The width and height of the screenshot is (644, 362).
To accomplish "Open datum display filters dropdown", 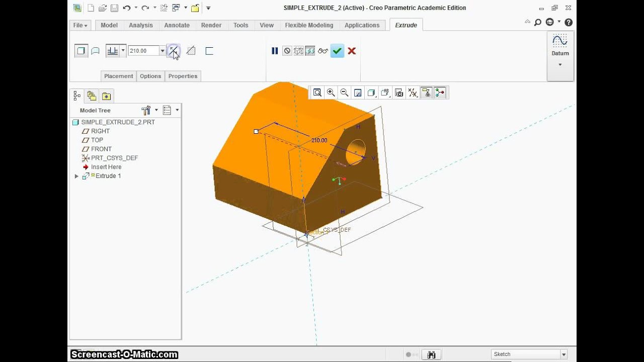I will point(413,93).
